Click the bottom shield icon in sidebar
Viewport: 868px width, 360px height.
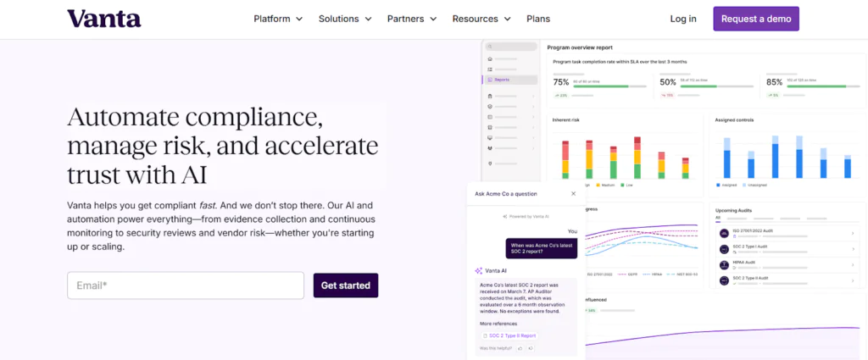(490, 163)
